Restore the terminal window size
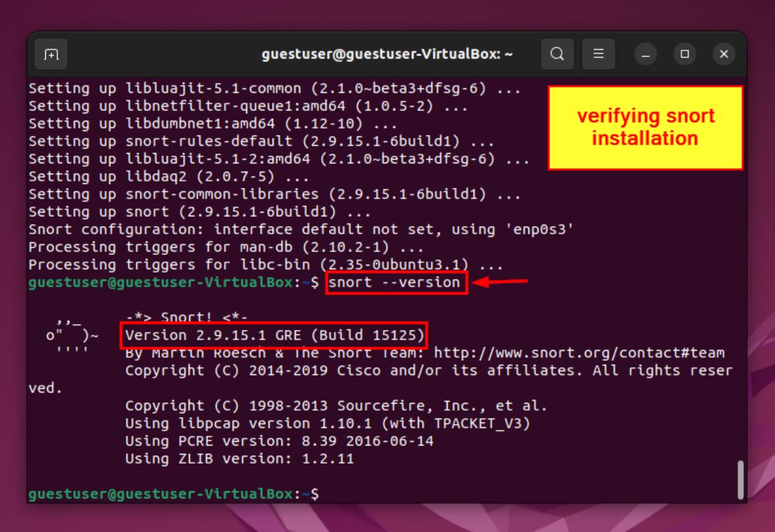This screenshot has width=775, height=532. point(685,54)
